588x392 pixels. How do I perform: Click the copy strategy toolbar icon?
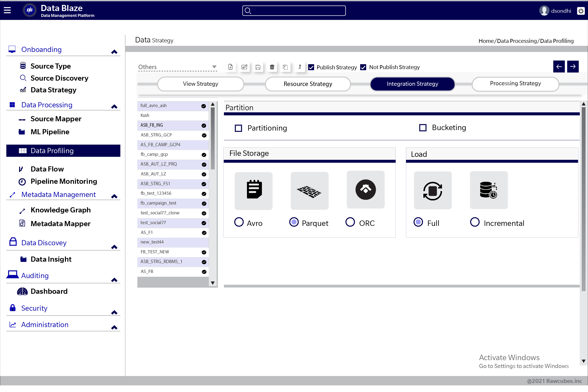(x=285, y=67)
